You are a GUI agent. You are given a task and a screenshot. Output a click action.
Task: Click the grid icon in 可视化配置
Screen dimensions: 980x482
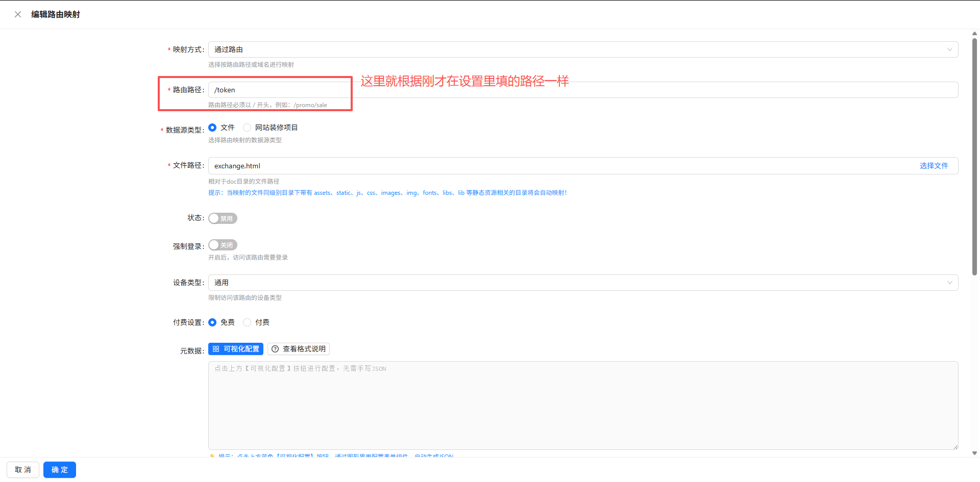(216, 349)
